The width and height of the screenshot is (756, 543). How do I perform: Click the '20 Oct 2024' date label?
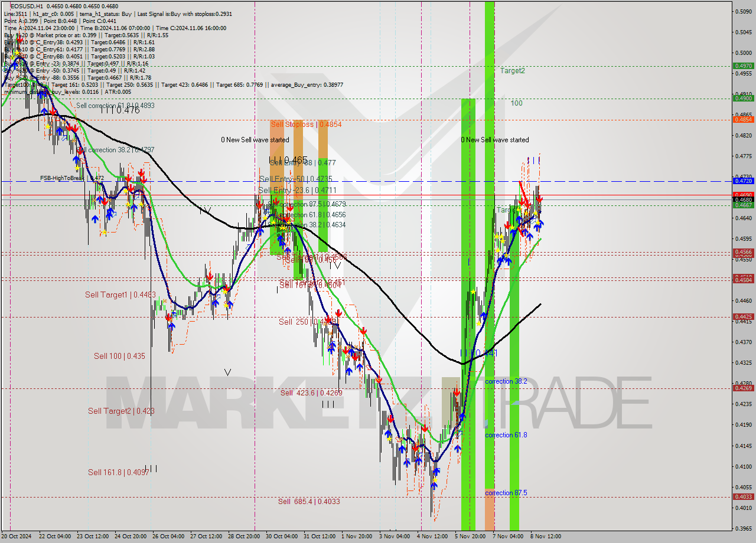point(18,537)
